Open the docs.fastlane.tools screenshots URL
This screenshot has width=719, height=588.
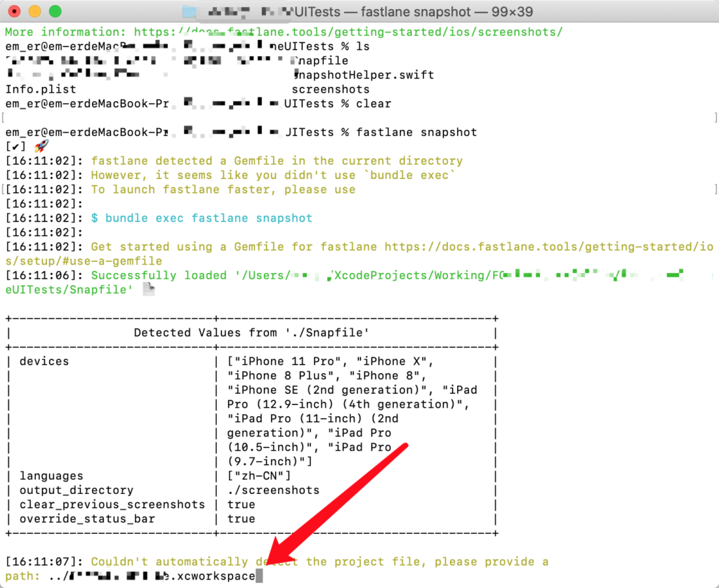click(x=348, y=32)
